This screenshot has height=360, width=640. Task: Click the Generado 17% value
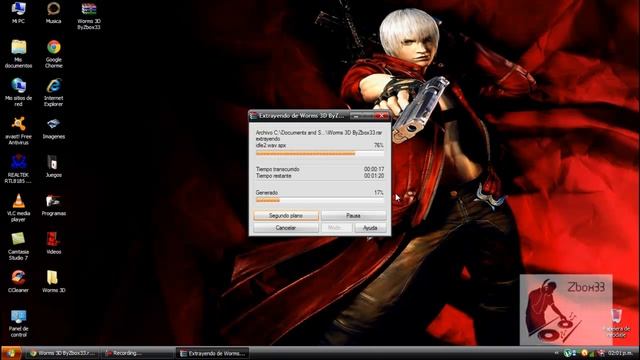pyautogui.click(x=379, y=192)
